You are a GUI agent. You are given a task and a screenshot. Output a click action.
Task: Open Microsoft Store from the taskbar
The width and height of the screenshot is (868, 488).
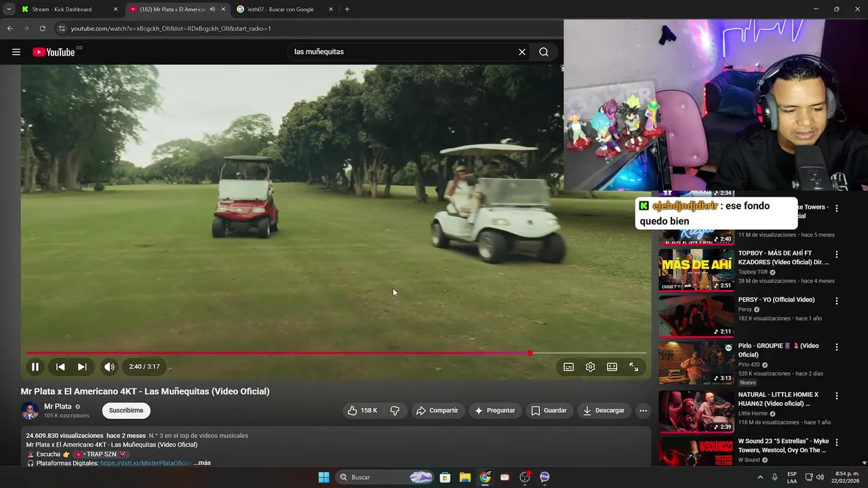tap(445, 477)
